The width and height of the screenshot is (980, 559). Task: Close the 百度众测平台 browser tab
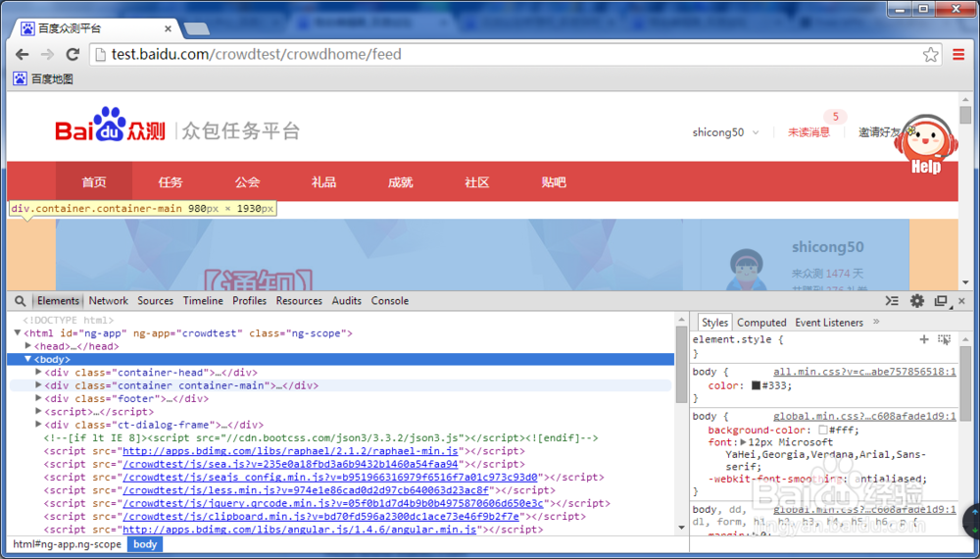pos(169,28)
